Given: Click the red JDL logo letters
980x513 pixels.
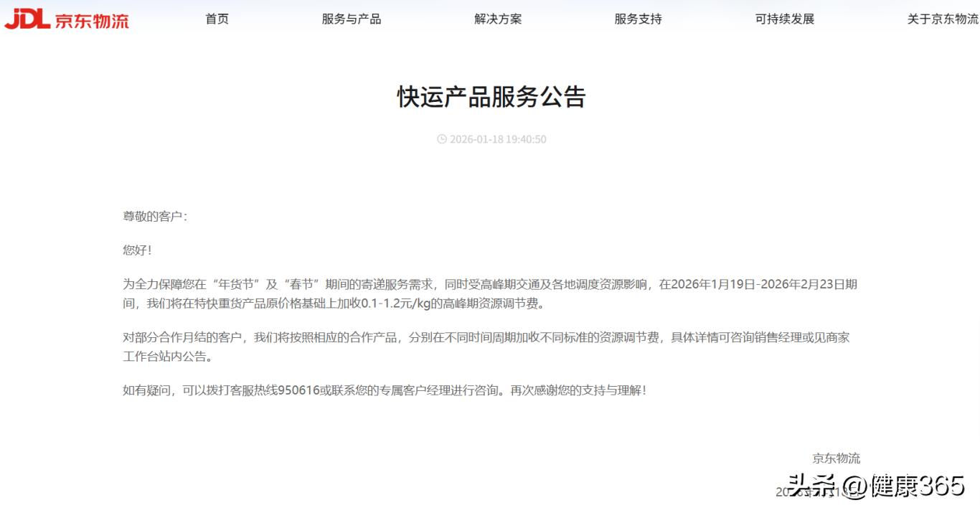Looking at the screenshot, I should [x=27, y=19].
